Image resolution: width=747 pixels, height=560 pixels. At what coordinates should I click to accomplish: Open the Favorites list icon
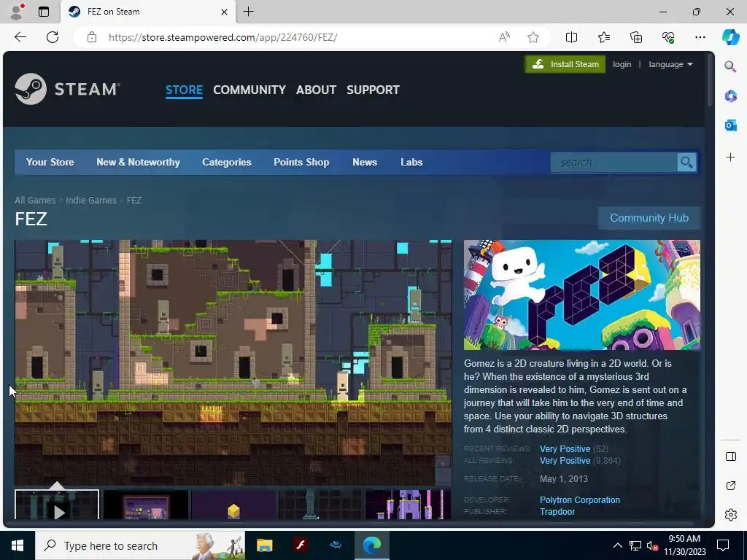click(603, 37)
